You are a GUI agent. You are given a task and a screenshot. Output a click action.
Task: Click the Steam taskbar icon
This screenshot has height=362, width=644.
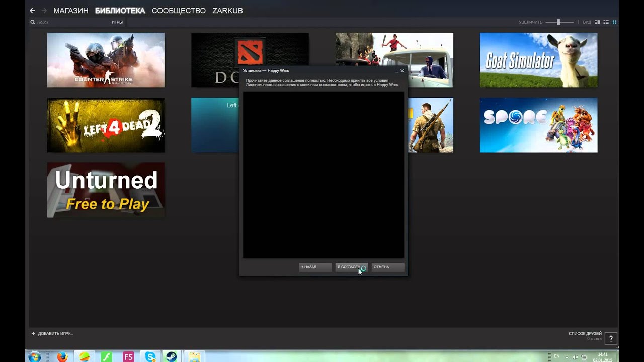pyautogui.click(x=172, y=357)
